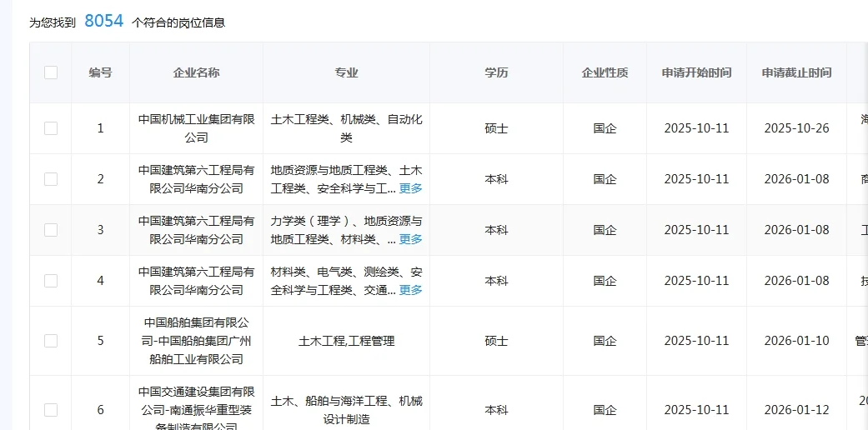Click the 企业名称 column header
Viewport: 868px width, 430px height.
pyautogui.click(x=197, y=72)
